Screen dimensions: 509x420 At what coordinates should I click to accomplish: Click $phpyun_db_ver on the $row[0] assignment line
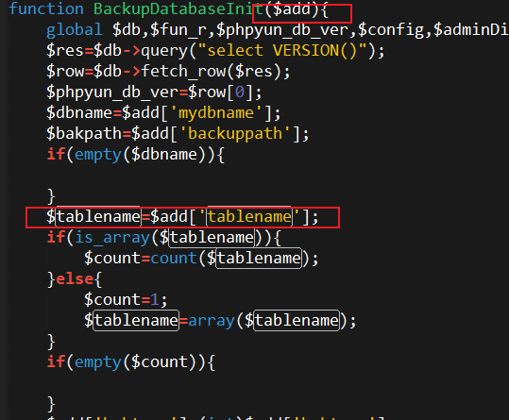pos(112,92)
